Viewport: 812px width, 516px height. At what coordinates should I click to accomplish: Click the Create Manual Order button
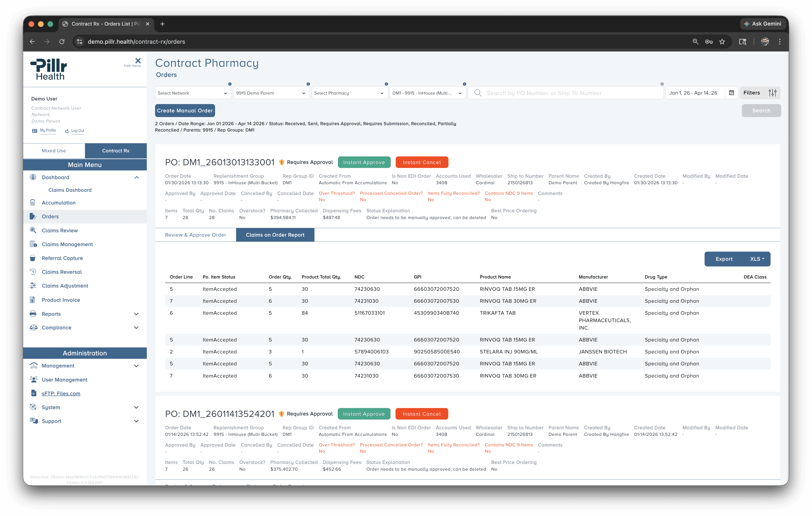[x=185, y=110]
